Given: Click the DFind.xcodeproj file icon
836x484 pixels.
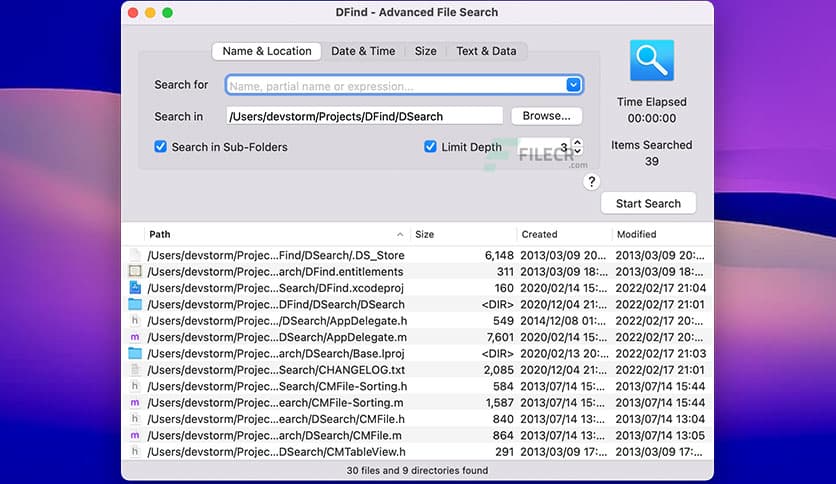Looking at the screenshot, I should pyautogui.click(x=135, y=288).
